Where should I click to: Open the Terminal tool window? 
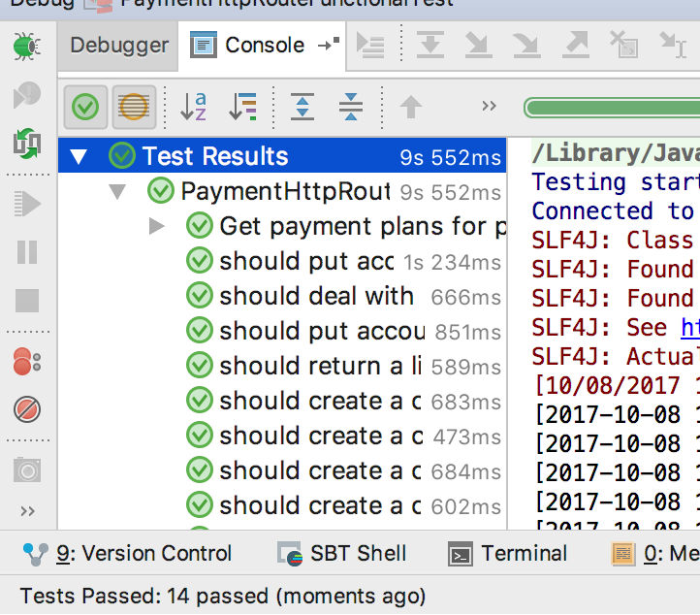coord(508,554)
